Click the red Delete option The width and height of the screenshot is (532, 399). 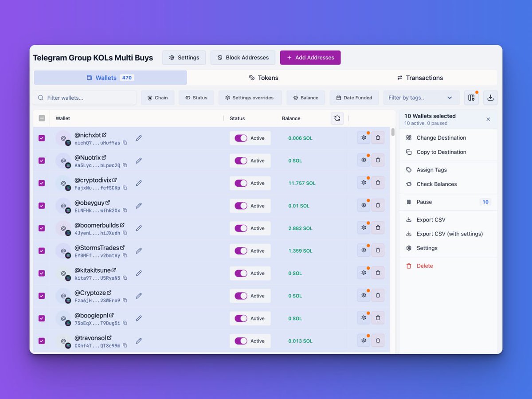tap(448, 266)
